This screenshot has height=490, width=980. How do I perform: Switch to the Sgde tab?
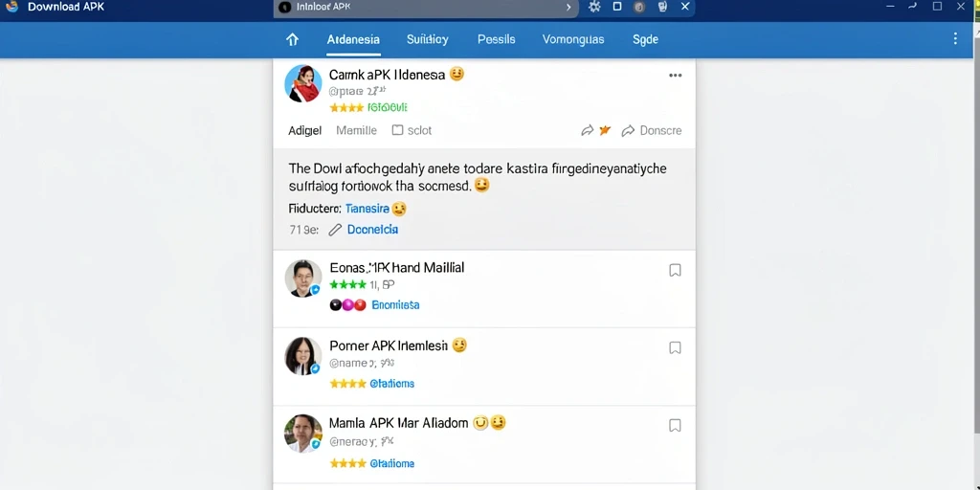(x=645, y=39)
